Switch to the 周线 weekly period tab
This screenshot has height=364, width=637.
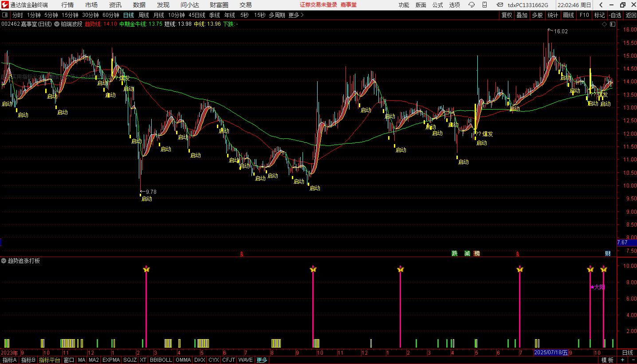(x=144, y=15)
